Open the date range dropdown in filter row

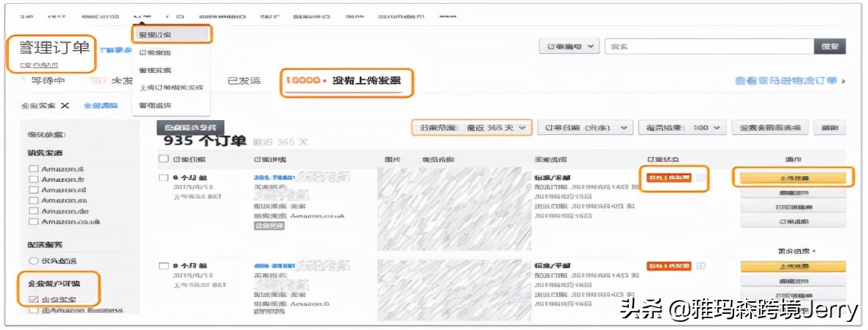coord(472,127)
